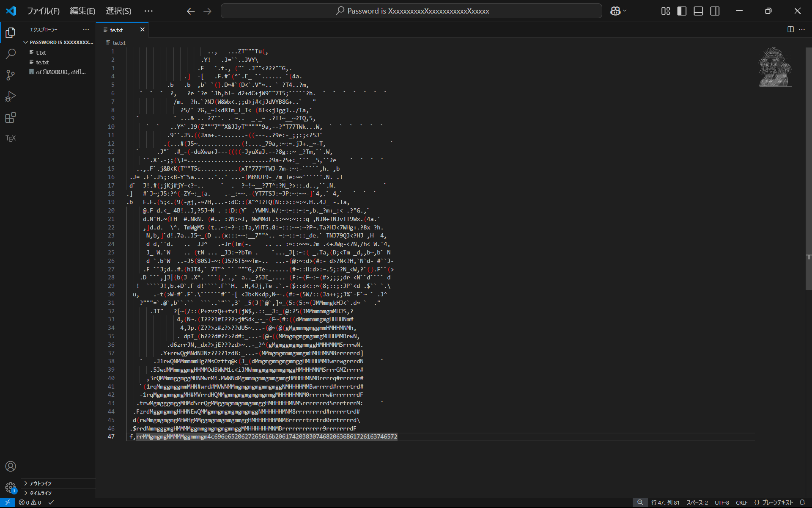The image size is (812, 508).
Task: Click the command center search field
Action: pyautogui.click(x=411, y=11)
